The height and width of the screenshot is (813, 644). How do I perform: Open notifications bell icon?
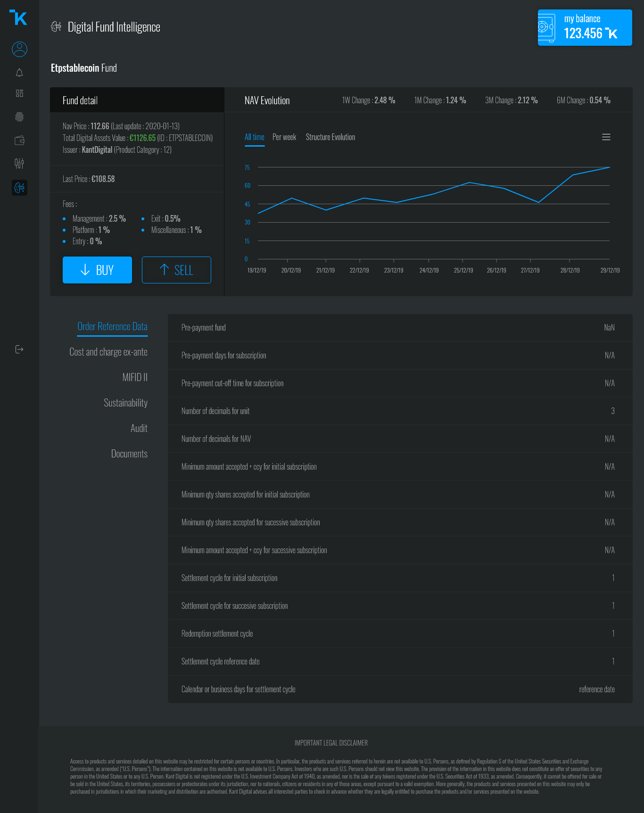pyautogui.click(x=19, y=73)
